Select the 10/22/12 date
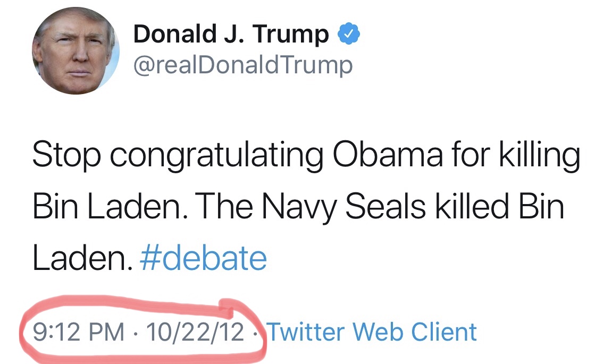 point(195,332)
